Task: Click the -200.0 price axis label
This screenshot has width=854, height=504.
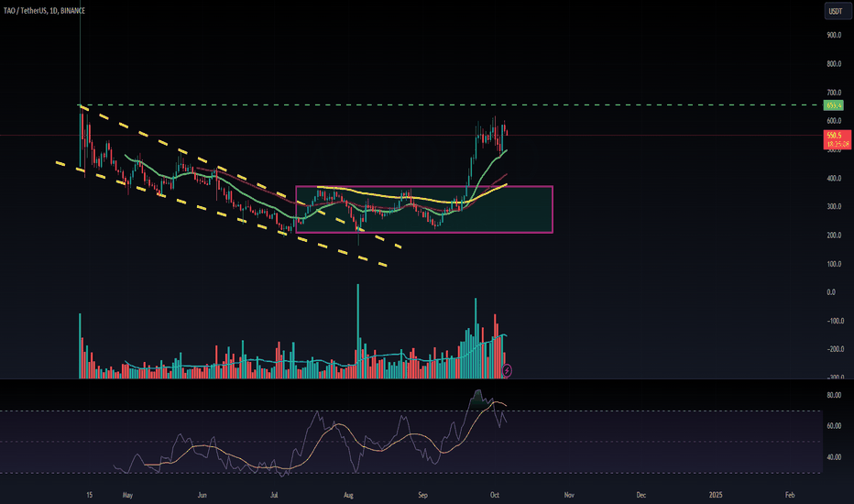Action: pos(835,349)
